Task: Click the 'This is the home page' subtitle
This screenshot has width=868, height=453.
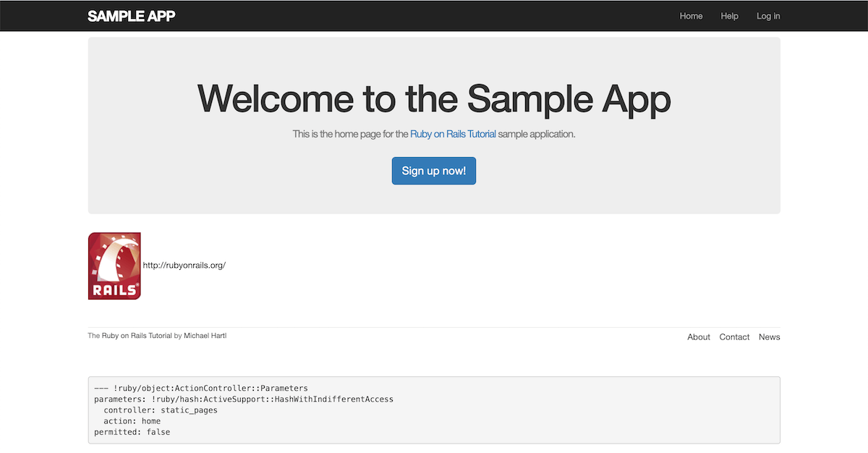Action: [x=350, y=134]
